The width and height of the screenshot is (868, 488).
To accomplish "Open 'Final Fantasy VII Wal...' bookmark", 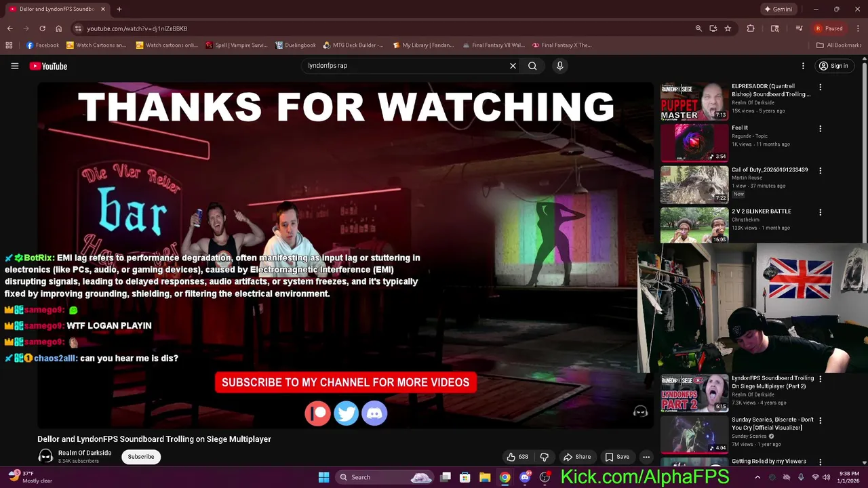I will click(x=494, y=45).
